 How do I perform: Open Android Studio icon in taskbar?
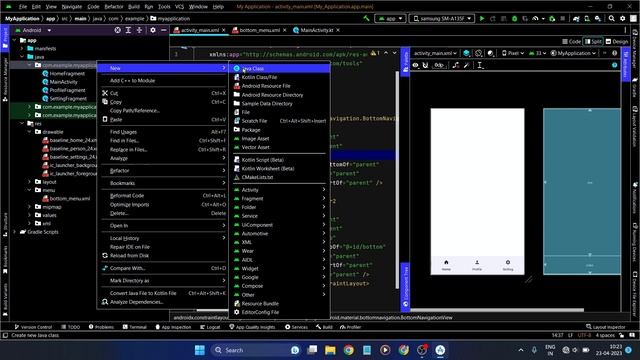click(440, 350)
